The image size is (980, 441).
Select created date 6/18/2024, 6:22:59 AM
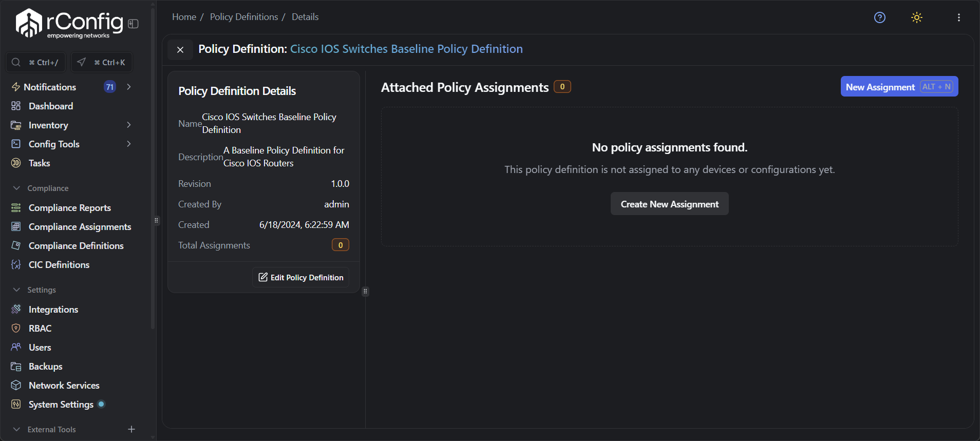coord(304,225)
